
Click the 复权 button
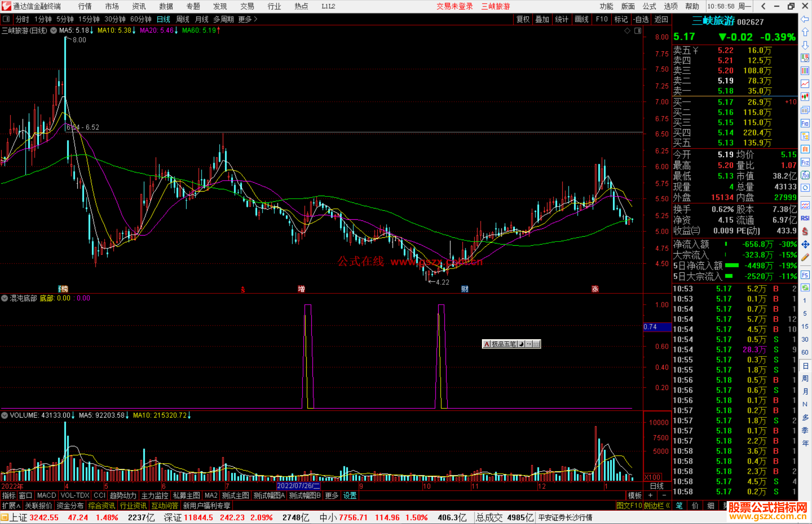[x=523, y=19]
